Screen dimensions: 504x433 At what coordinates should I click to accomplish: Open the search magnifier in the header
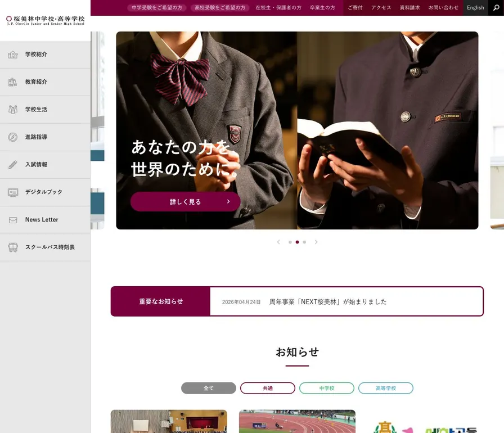[x=496, y=8]
